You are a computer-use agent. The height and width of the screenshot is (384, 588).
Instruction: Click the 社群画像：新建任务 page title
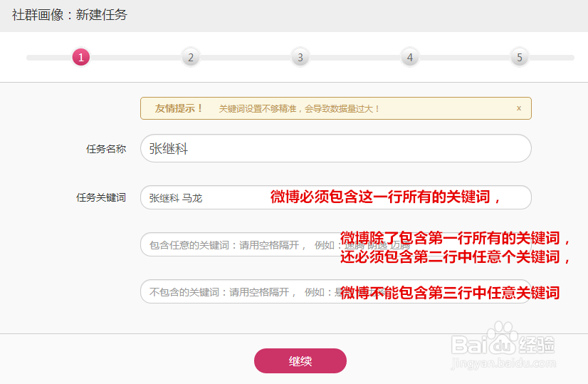coord(70,14)
